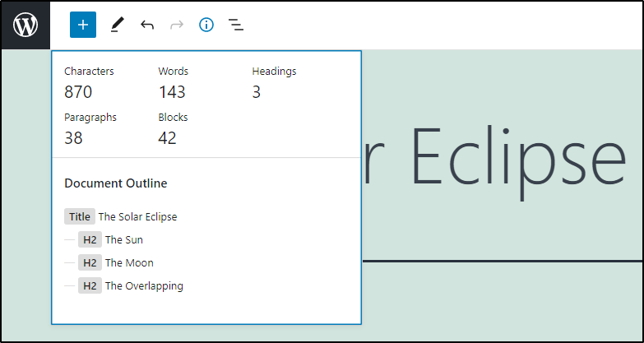This screenshot has width=644, height=343.
Task: Select the Tools pencil icon
Action: point(117,25)
